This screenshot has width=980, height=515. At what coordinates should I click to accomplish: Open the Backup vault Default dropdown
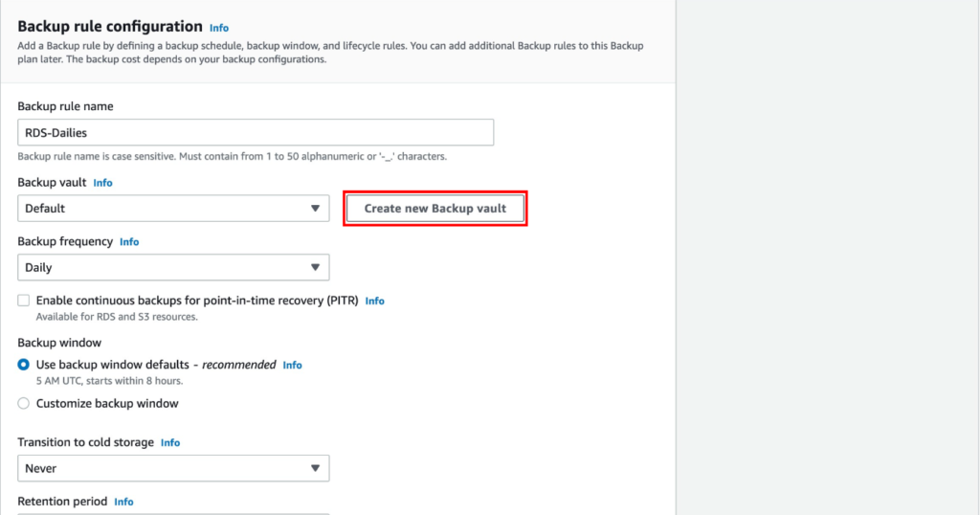tap(173, 208)
